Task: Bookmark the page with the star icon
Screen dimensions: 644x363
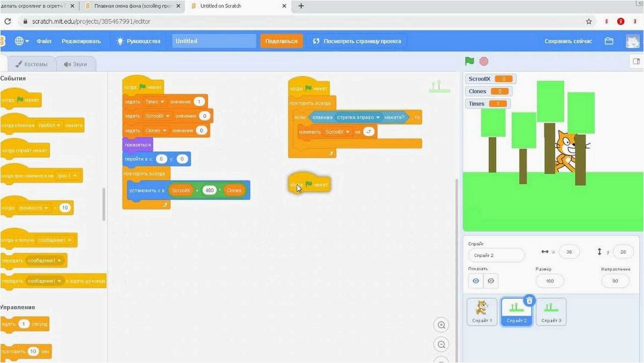Action: click(589, 21)
